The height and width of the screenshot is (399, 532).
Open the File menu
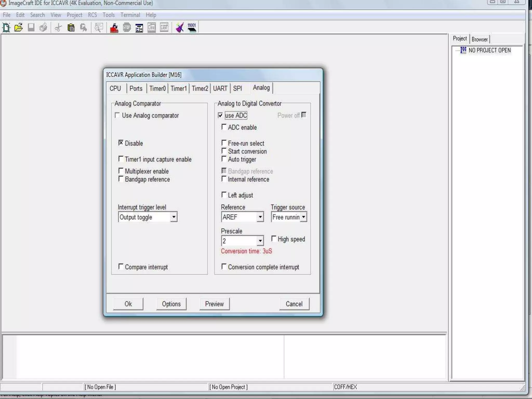click(x=7, y=15)
